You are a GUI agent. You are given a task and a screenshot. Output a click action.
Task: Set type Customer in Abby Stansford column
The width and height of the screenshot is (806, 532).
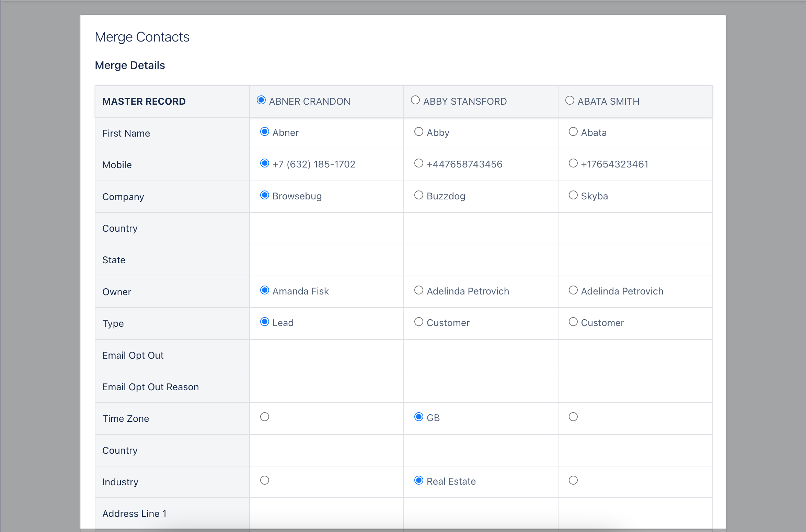[419, 322]
